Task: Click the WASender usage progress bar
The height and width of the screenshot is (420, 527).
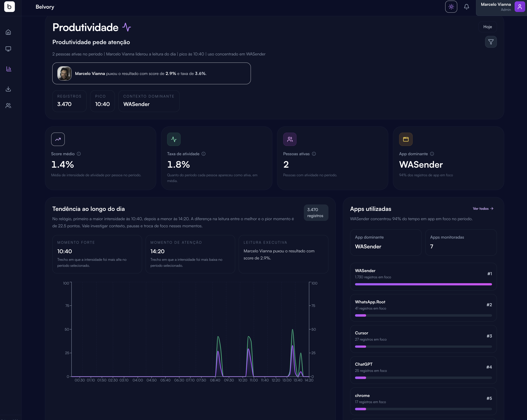Action: point(423,284)
